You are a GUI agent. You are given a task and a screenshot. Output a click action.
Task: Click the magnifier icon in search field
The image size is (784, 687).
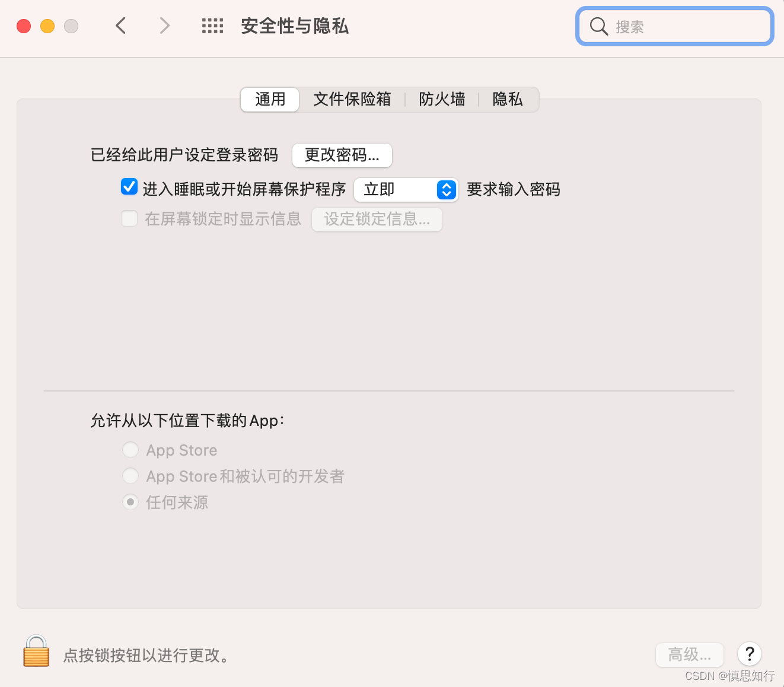(x=599, y=26)
